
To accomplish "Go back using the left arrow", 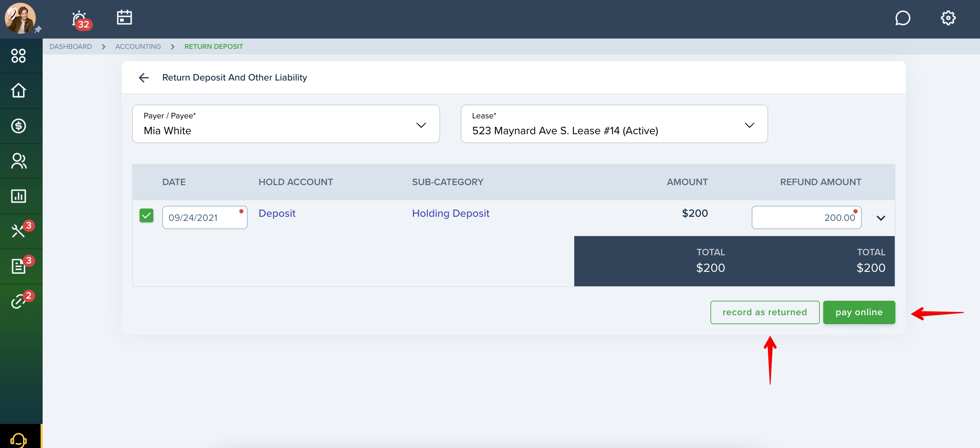I will coord(144,78).
